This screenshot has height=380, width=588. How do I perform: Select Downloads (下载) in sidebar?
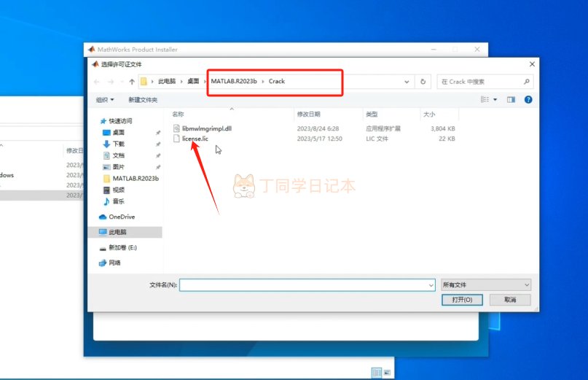(x=119, y=144)
